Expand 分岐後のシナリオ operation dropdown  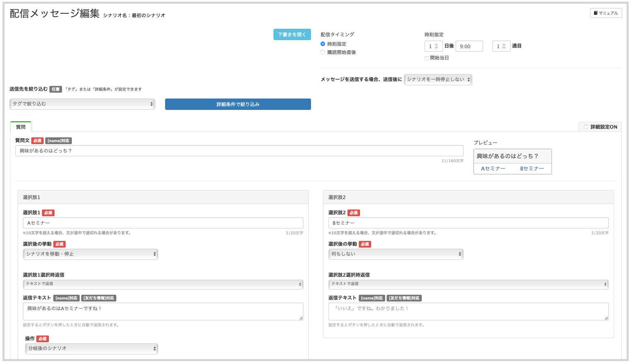pyautogui.click(x=91, y=349)
